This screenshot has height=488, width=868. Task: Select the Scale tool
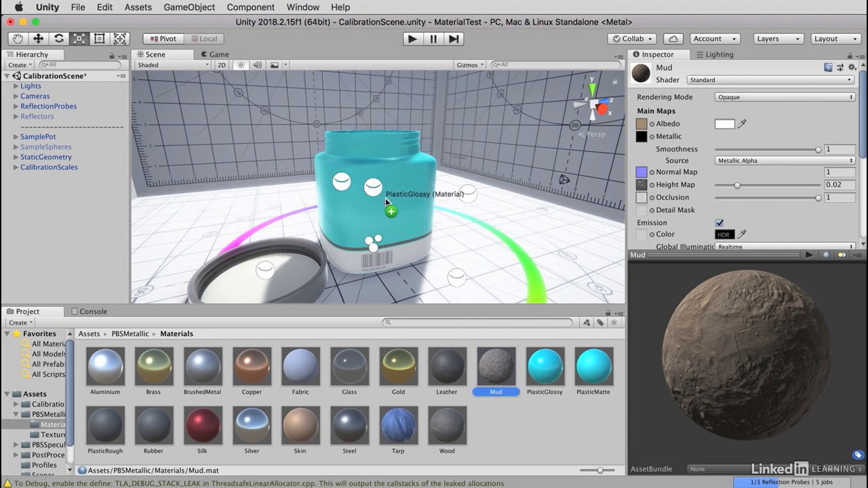pyautogui.click(x=79, y=39)
